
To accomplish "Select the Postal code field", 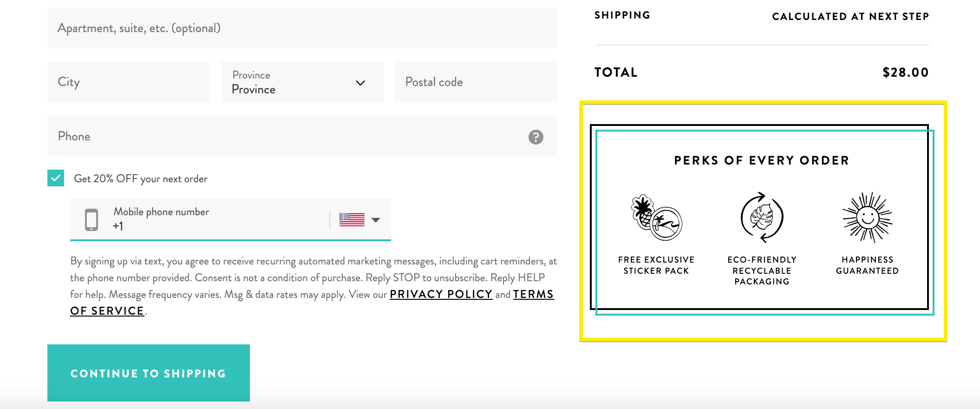I will click(x=476, y=82).
